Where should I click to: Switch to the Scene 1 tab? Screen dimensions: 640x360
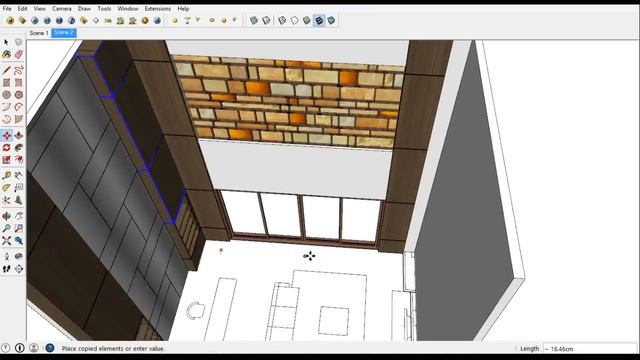click(x=39, y=33)
